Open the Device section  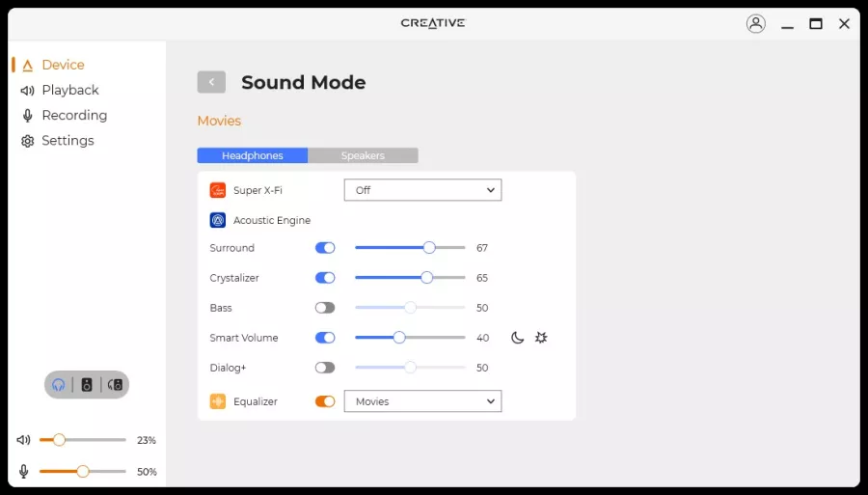click(63, 65)
